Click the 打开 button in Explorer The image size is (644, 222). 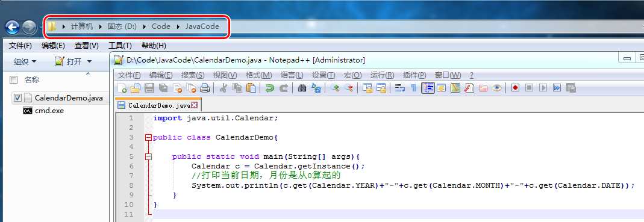pos(69,61)
